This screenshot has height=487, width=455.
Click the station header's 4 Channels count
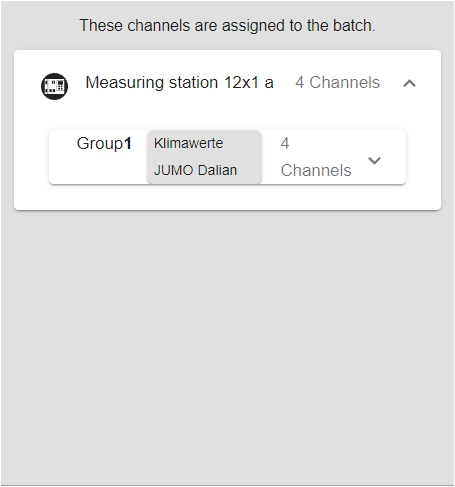[x=337, y=83]
